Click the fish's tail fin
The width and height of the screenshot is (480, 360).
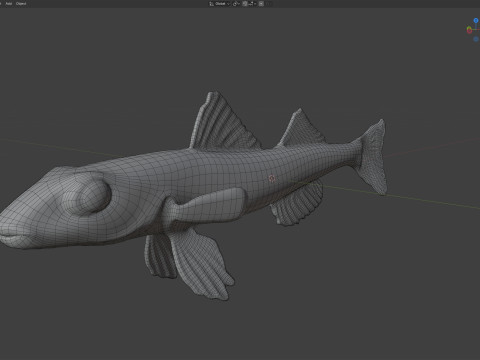coord(373,157)
